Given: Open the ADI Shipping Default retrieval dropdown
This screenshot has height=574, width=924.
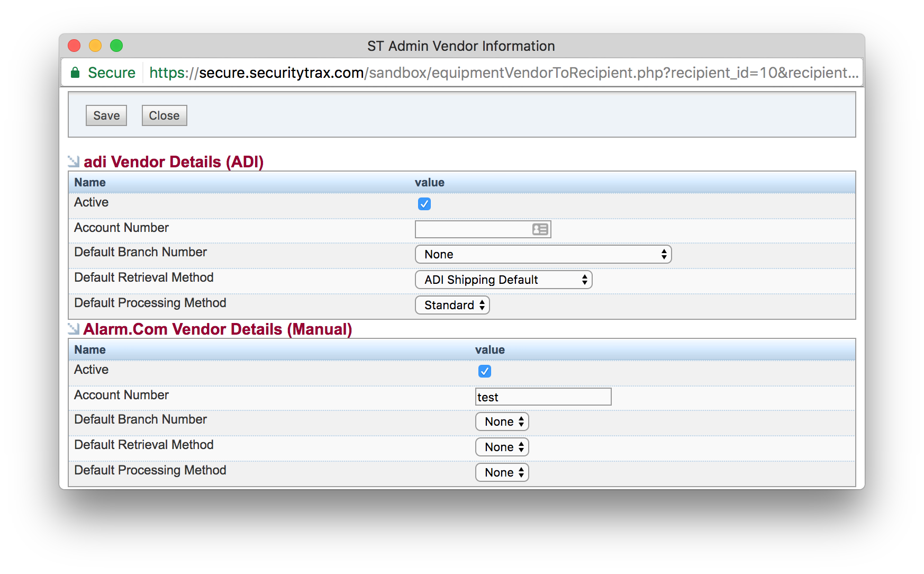Looking at the screenshot, I should (x=504, y=280).
